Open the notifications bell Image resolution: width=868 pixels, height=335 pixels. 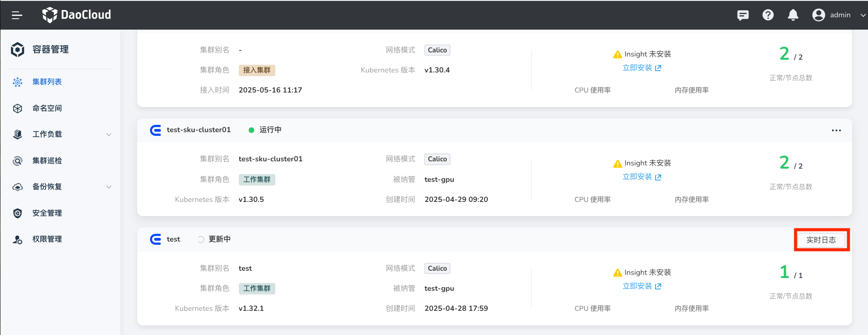(x=793, y=15)
